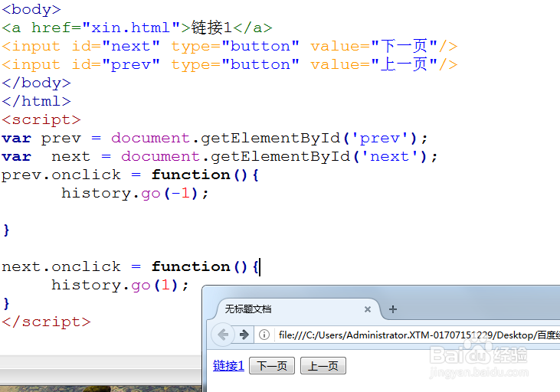The image size is (560, 392).
Task: Click the file:/// URL address field
Action: click(418, 335)
